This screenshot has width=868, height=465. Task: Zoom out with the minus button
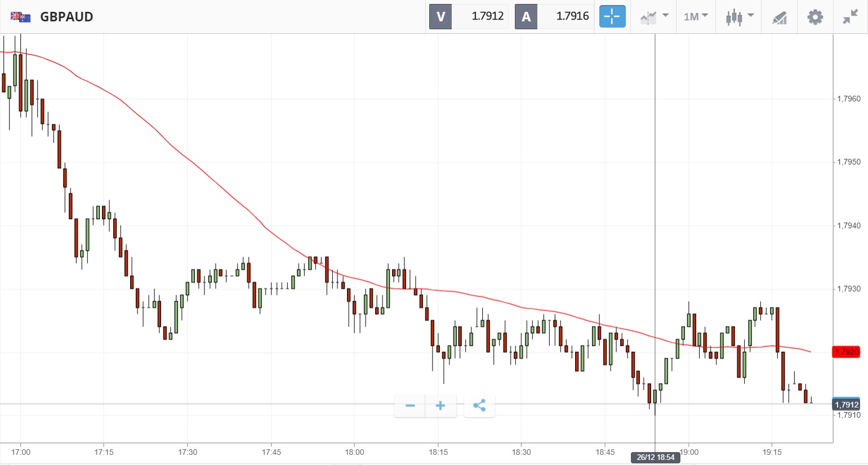point(410,406)
